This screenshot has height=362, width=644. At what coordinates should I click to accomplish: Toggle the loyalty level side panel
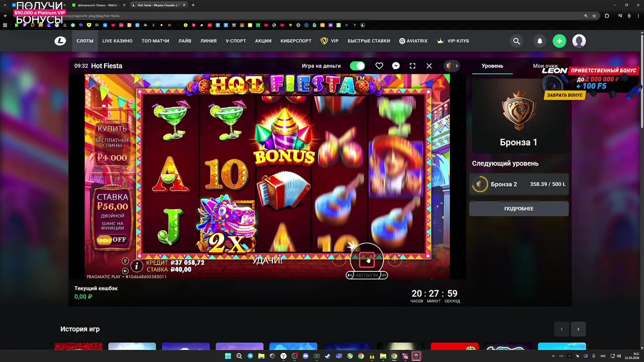coord(452,66)
